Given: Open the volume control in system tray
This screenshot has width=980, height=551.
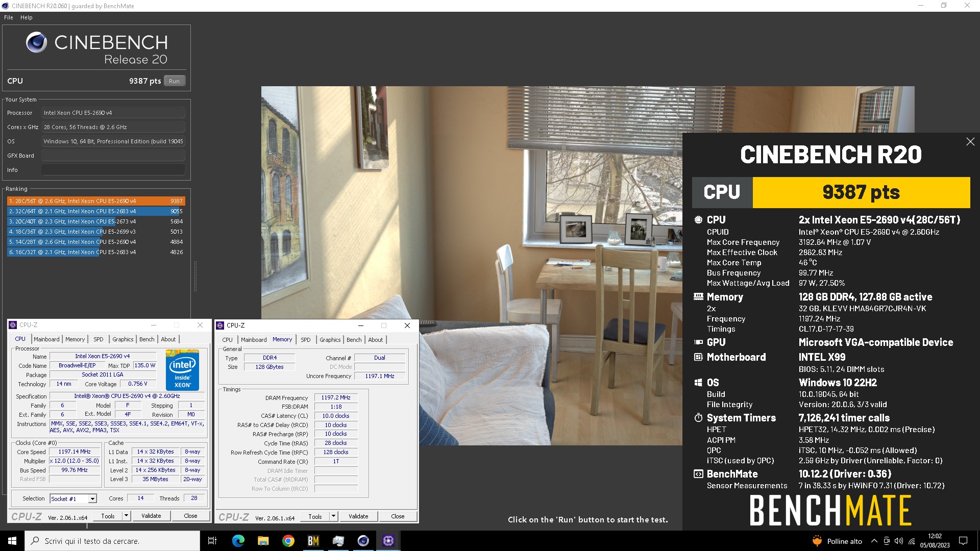Looking at the screenshot, I should click(x=899, y=541).
